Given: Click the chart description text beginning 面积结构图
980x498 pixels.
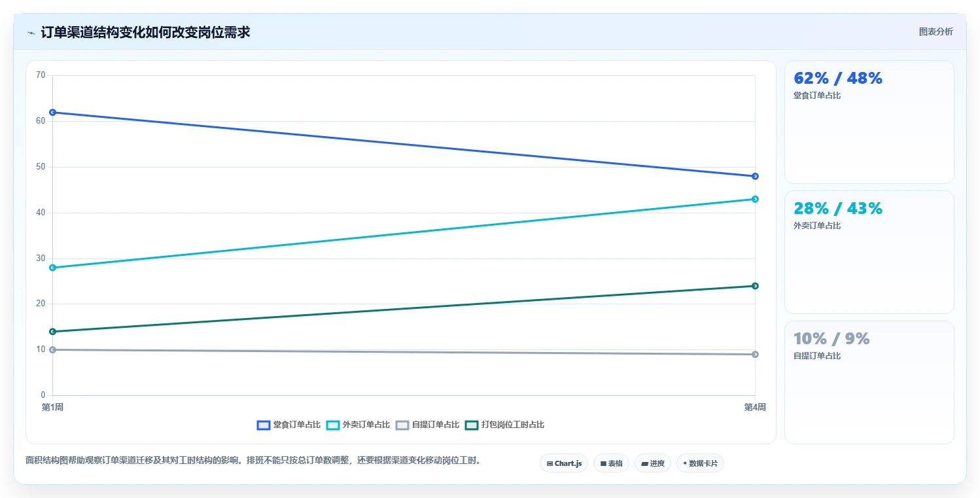Looking at the screenshot, I should (x=255, y=461).
